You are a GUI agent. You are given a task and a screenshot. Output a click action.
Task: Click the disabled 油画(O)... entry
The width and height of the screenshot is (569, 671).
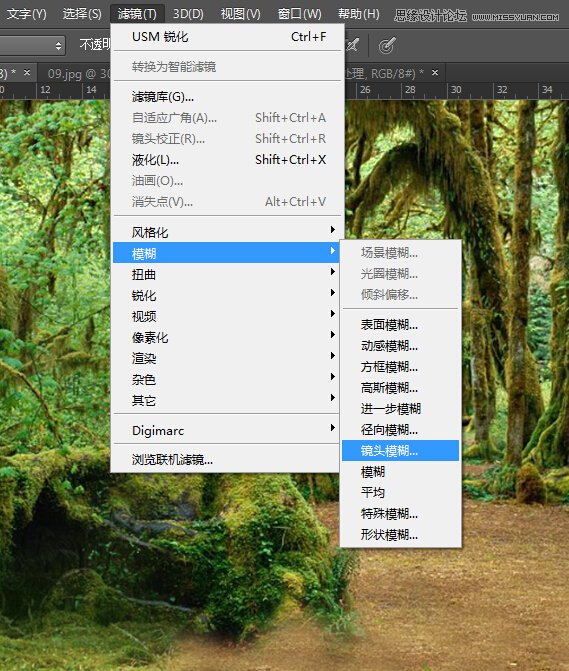[x=227, y=181]
